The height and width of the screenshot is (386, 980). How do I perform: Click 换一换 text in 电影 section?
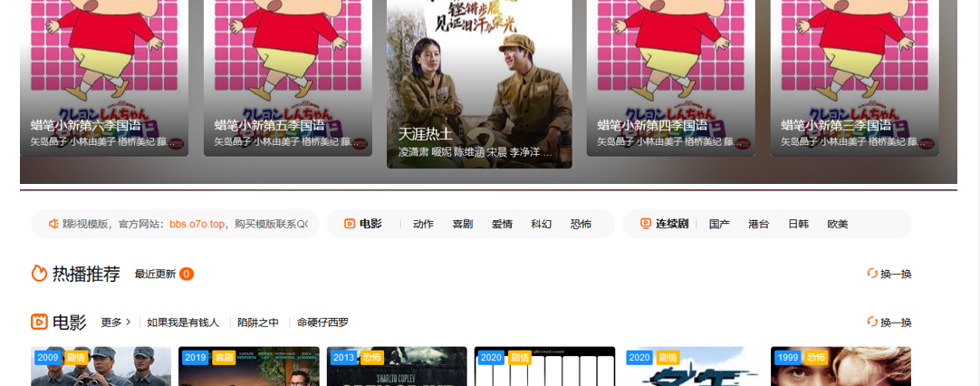[896, 323]
